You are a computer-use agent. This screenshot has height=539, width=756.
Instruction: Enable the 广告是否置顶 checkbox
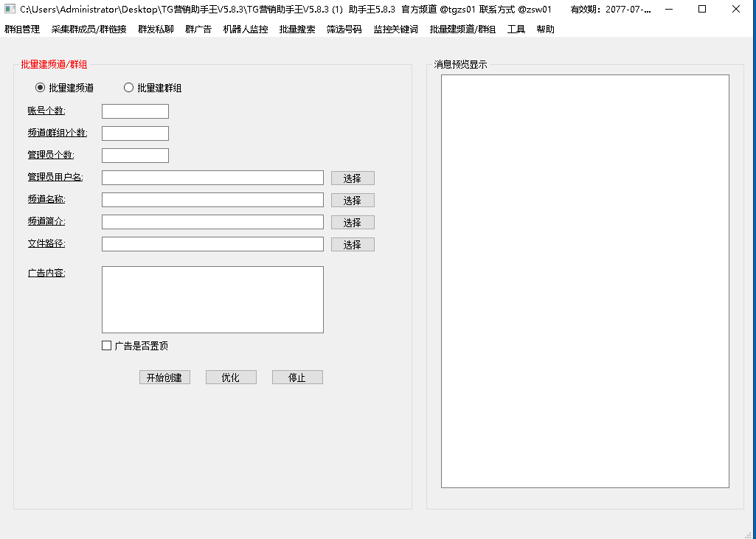tap(107, 346)
